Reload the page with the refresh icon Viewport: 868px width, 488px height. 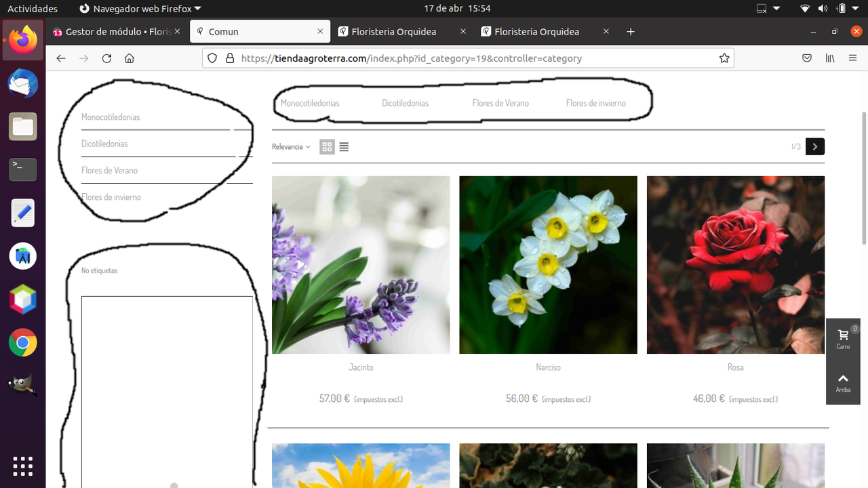(x=106, y=58)
